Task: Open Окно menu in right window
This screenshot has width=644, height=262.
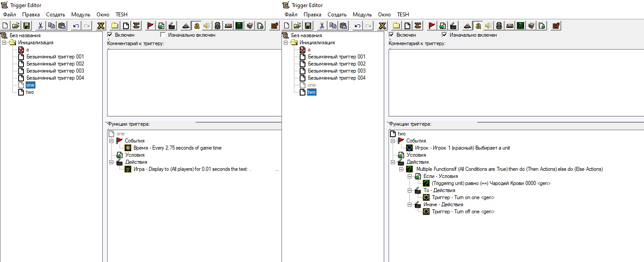Action: tap(385, 15)
